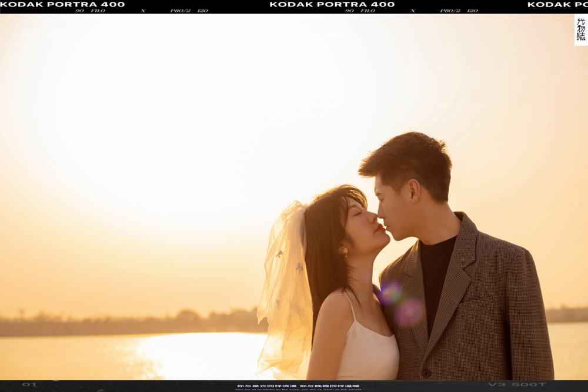Click the vertical Chinese logo badge
Viewport: 588px width, 392px height.
(581, 30)
